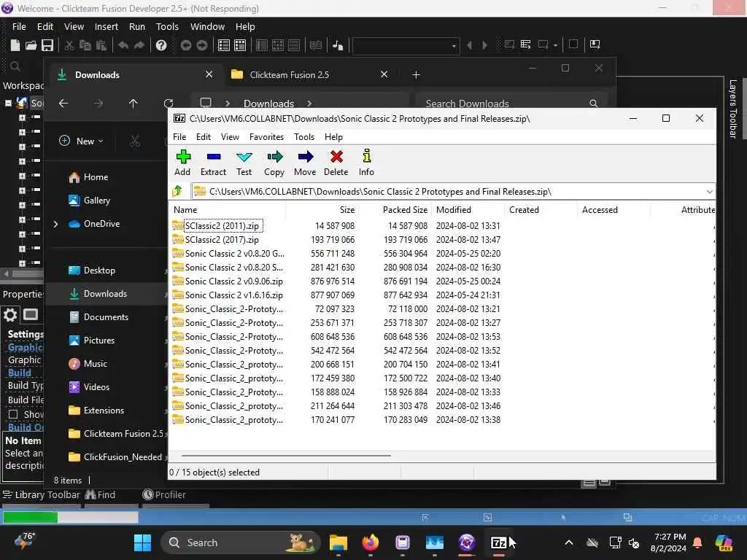The height and width of the screenshot is (560, 747).
Task: Click the Extract icon in 7-Zip
Action: click(214, 163)
